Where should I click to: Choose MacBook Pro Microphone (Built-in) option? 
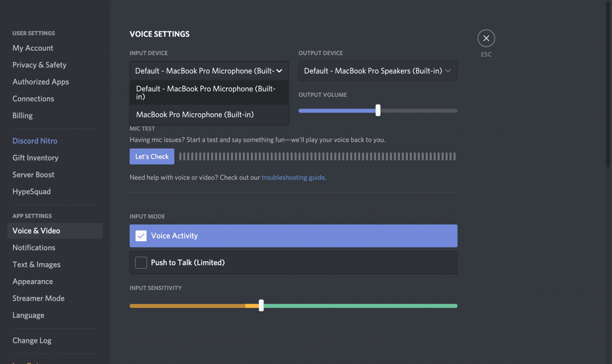pos(209,114)
